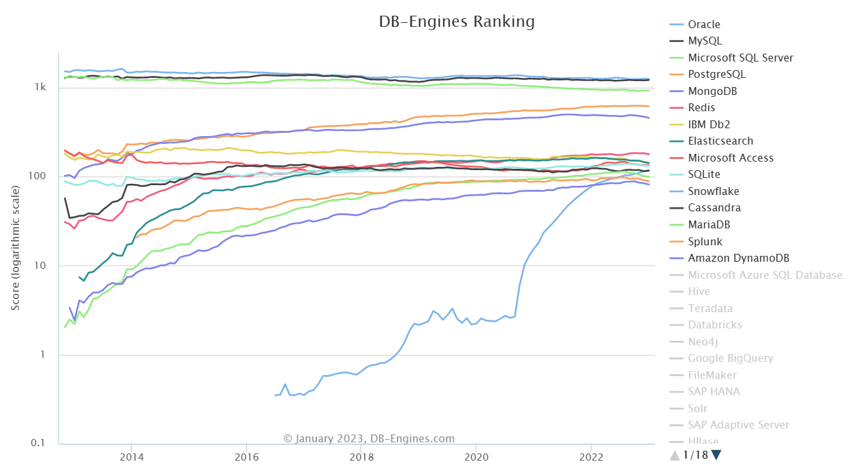Toggle MariaDB legend entry

(x=700, y=225)
